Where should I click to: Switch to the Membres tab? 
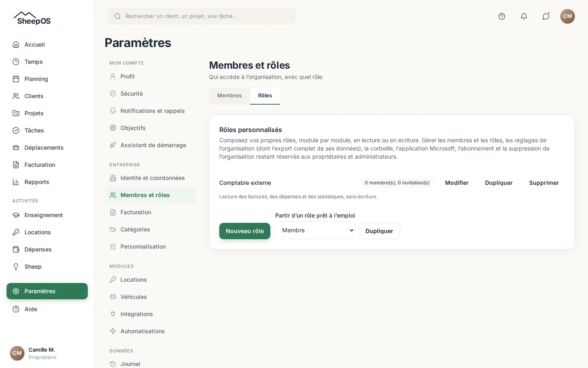pyautogui.click(x=229, y=96)
